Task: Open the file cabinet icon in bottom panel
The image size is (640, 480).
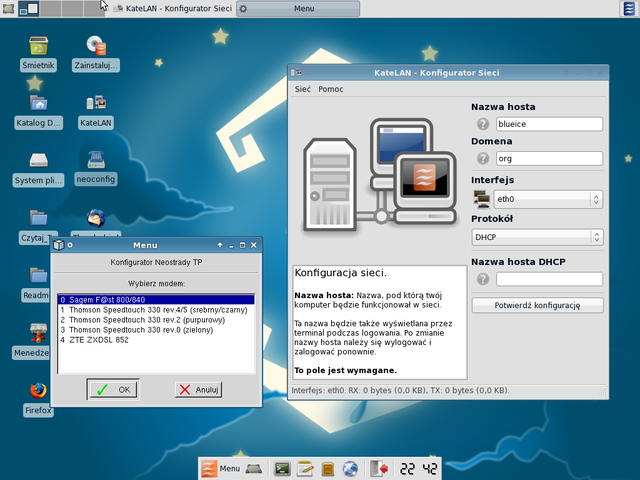Action: pyautogui.click(x=327, y=469)
